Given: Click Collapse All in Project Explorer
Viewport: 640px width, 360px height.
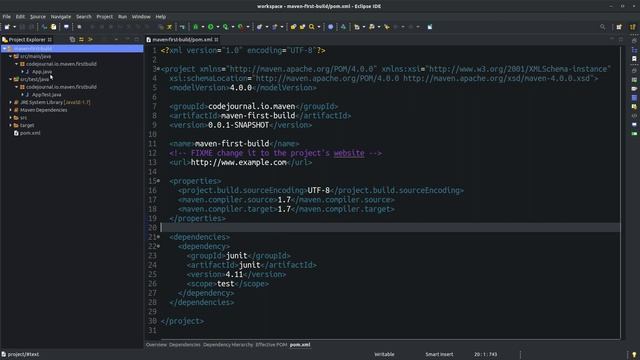Looking at the screenshot, I should (x=72, y=40).
